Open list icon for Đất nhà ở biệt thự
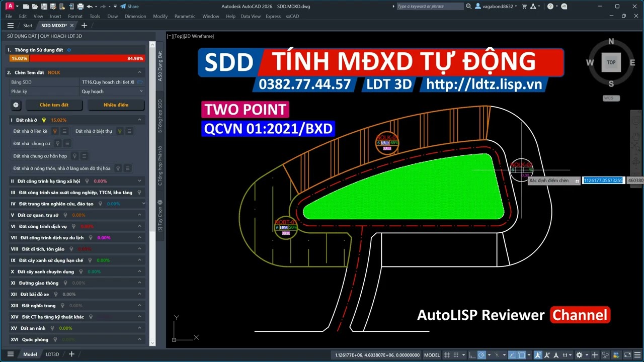644x362 pixels. click(x=129, y=131)
